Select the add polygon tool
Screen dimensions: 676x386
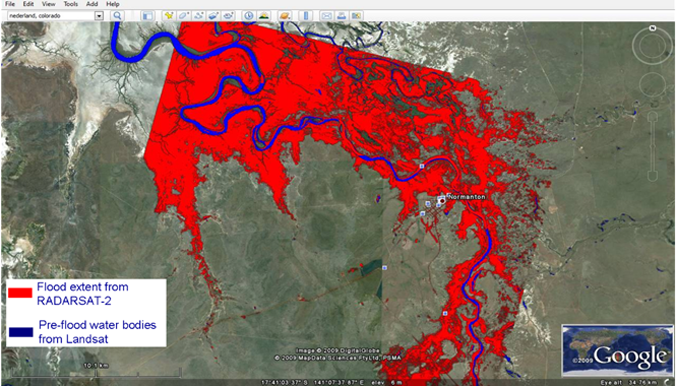(x=184, y=16)
